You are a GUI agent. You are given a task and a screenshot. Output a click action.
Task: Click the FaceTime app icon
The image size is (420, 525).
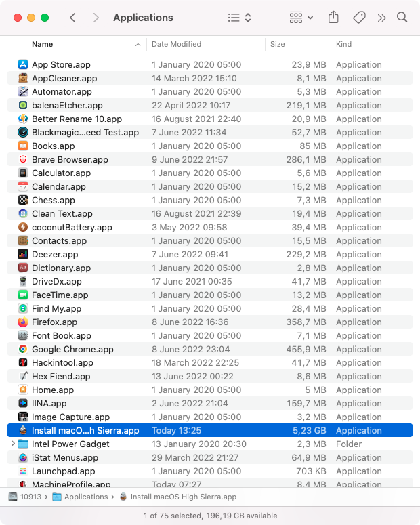[23, 295]
